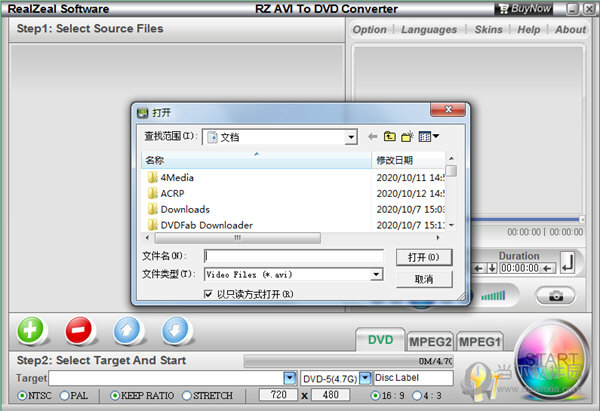Screen dimensions: 600x411
Task: Click the 720 width field
Action: (278, 395)
